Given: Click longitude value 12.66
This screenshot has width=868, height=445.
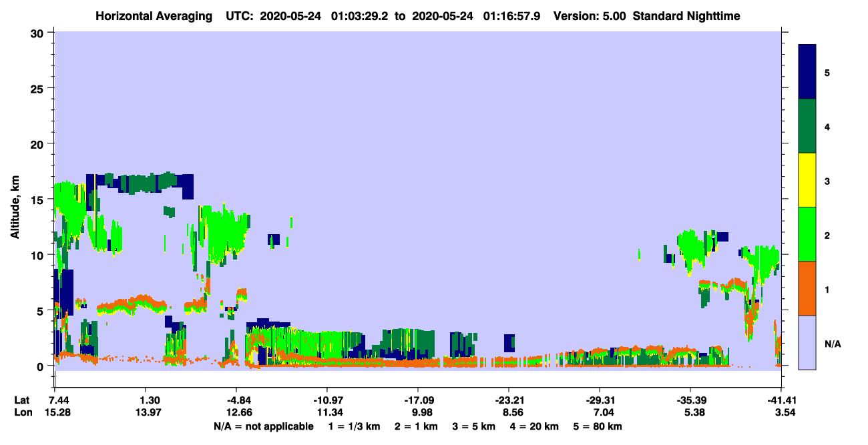Looking at the screenshot, I should [x=237, y=412].
